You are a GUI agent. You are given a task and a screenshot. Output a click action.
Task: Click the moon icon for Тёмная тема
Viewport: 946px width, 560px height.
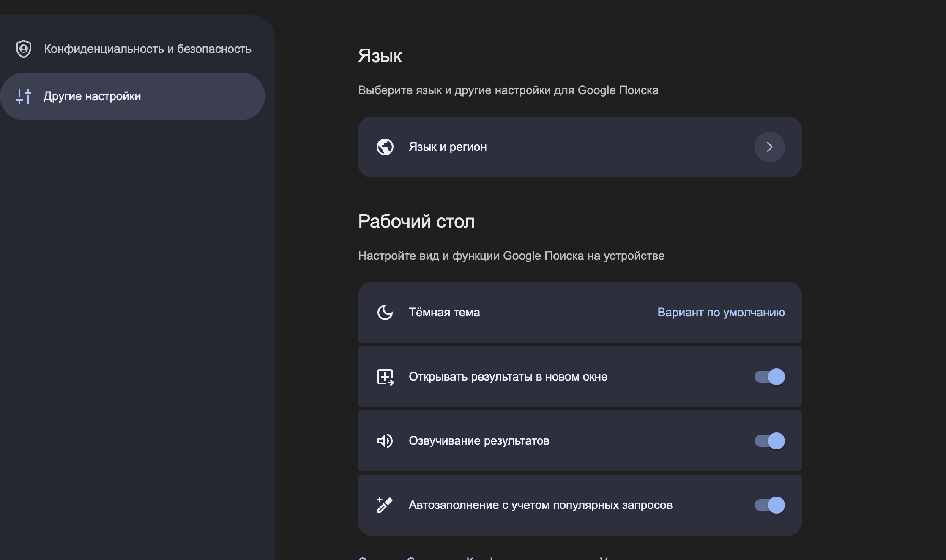tap(385, 313)
